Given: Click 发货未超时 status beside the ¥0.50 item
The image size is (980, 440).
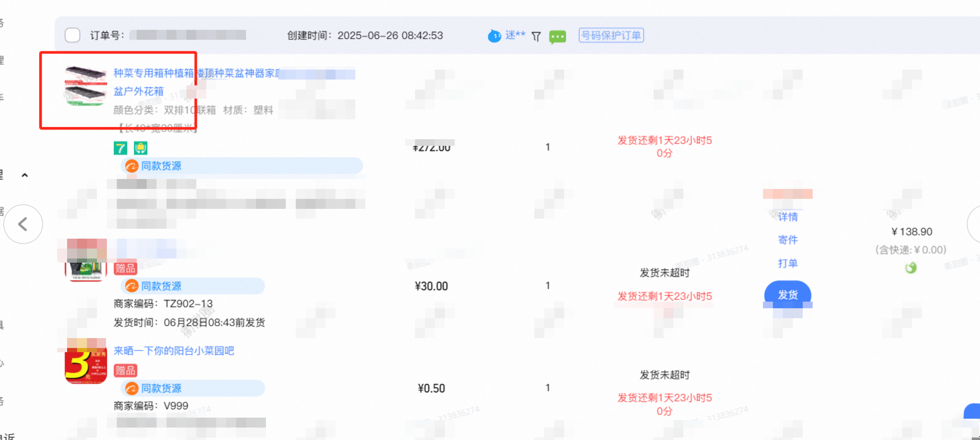Looking at the screenshot, I should [665, 375].
